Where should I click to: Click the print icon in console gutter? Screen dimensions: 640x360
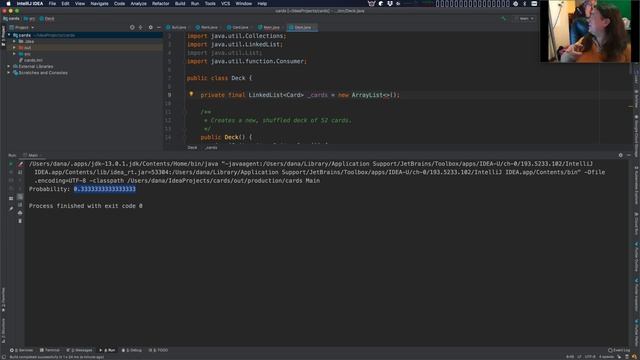point(20,213)
